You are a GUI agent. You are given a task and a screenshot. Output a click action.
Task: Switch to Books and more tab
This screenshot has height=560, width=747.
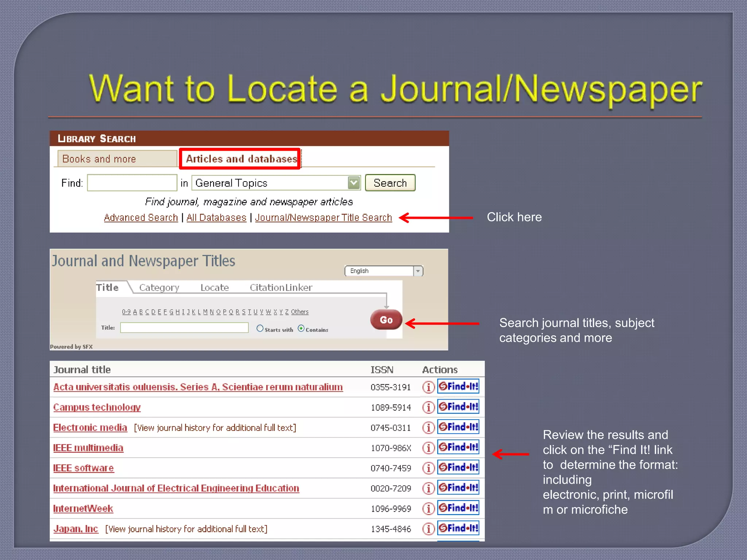(117, 159)
